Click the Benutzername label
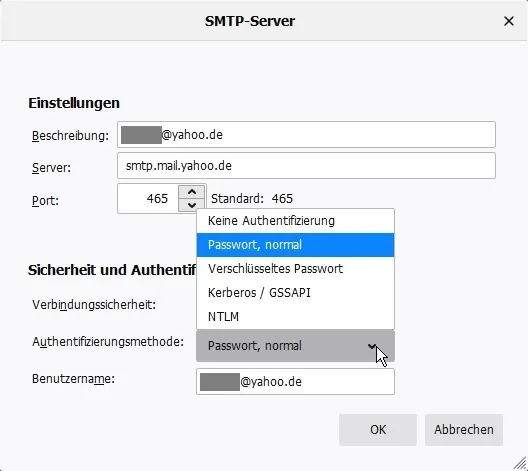The width and height of the screenshot is (528, 471). [73, 379]
